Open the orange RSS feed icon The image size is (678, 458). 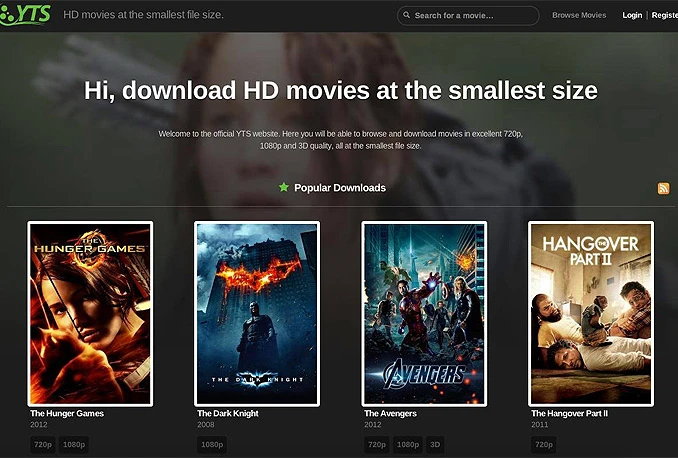[x=663, y=188]
